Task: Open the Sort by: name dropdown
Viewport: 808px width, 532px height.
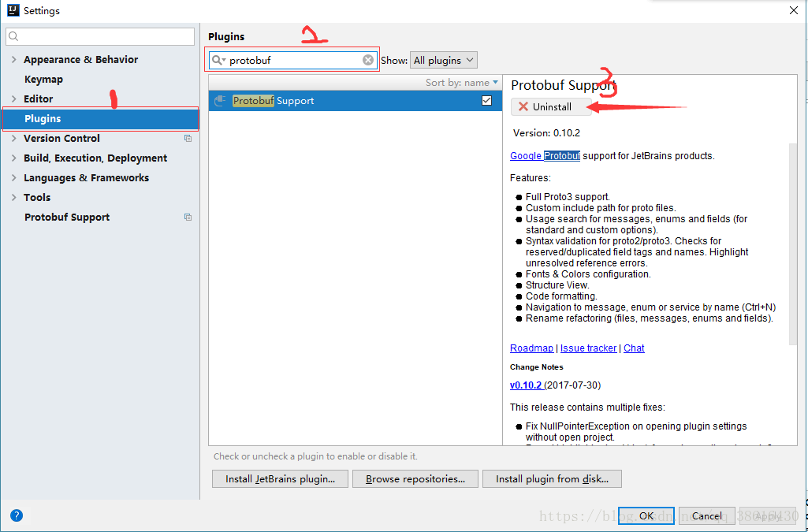Action: coord(462,83)
